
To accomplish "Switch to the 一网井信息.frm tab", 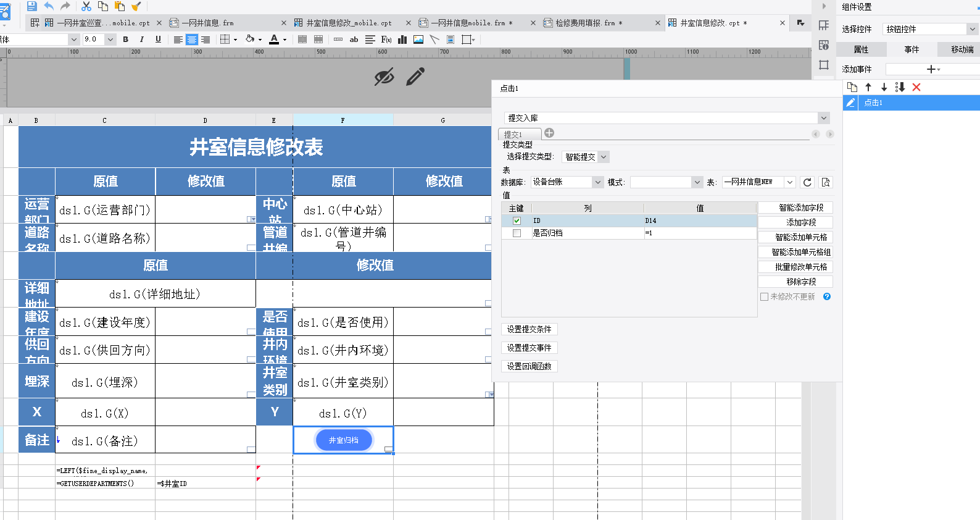I will pos(207,23).
